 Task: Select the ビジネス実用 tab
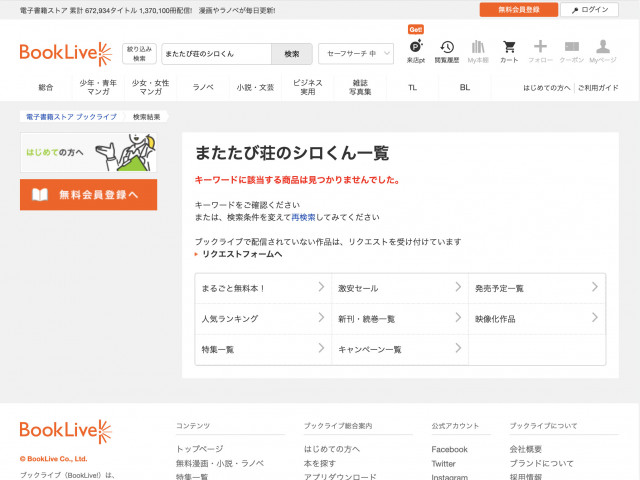pyautogui.click(x=308, y=87)
